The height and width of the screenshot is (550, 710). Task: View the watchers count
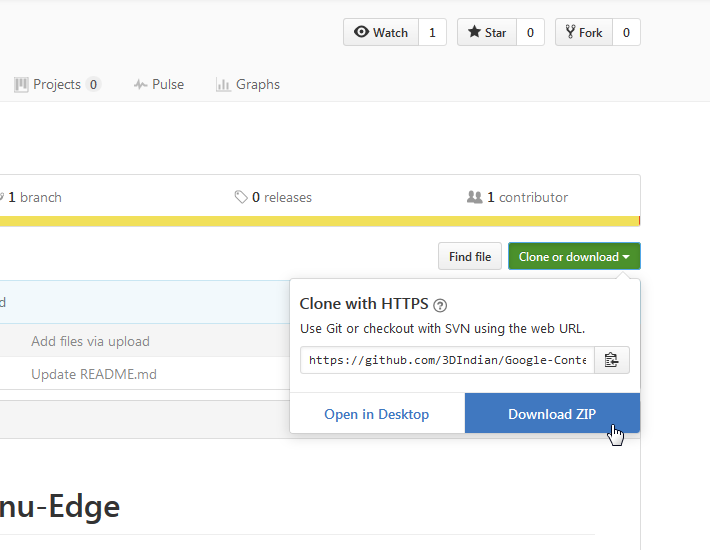[x=432, y=33]
